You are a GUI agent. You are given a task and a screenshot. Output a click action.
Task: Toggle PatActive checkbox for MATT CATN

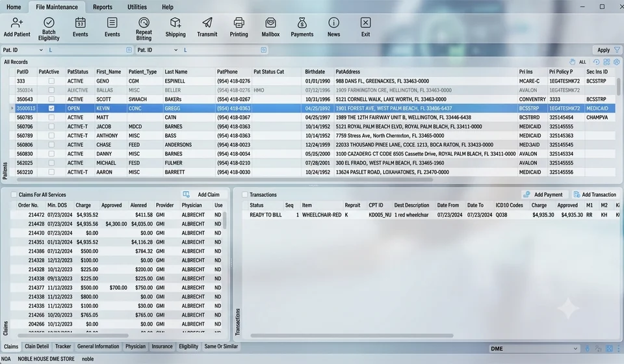[x=51, y=118]
